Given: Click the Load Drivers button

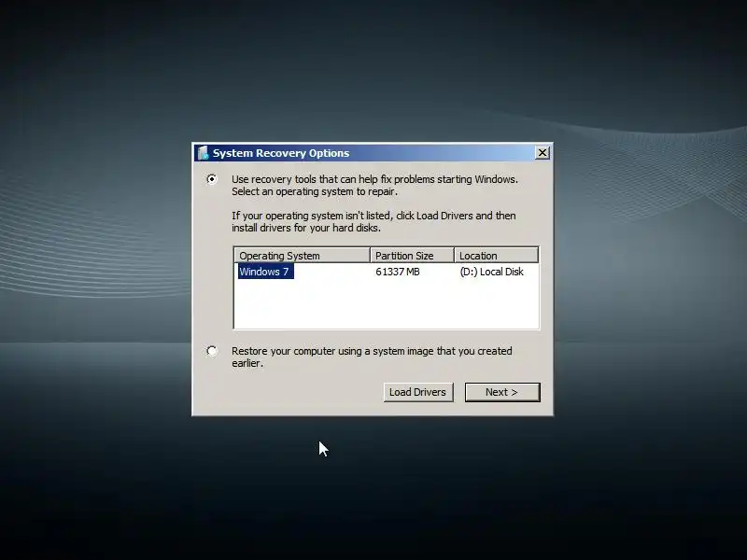Looking at the screenshot, I should (417, 392).
